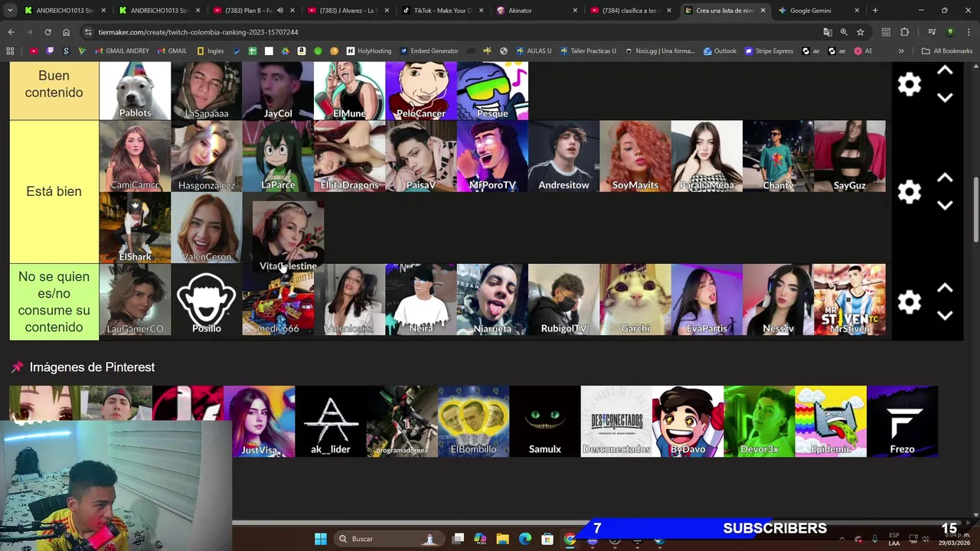Select the JayCol streamer image
Viewport: 980px width, 551px height.
pos(278,90)
